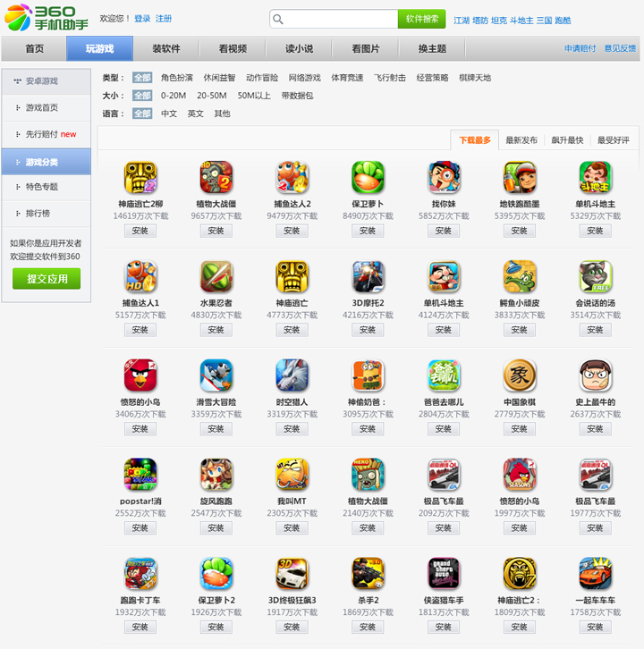Click the 塔防 hot search keyword
Image resolution: width=644 pixels, height=649 pixels.
[480, 21]
